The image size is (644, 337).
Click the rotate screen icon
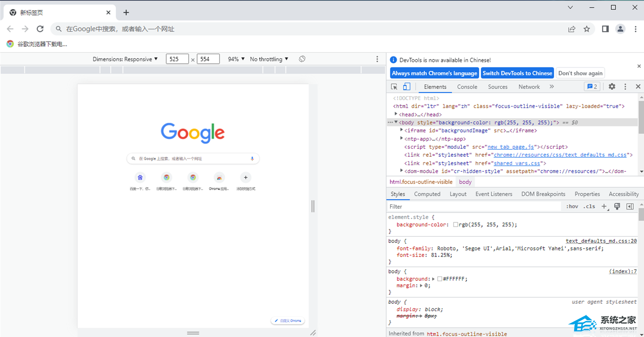[x=302, y=59]
